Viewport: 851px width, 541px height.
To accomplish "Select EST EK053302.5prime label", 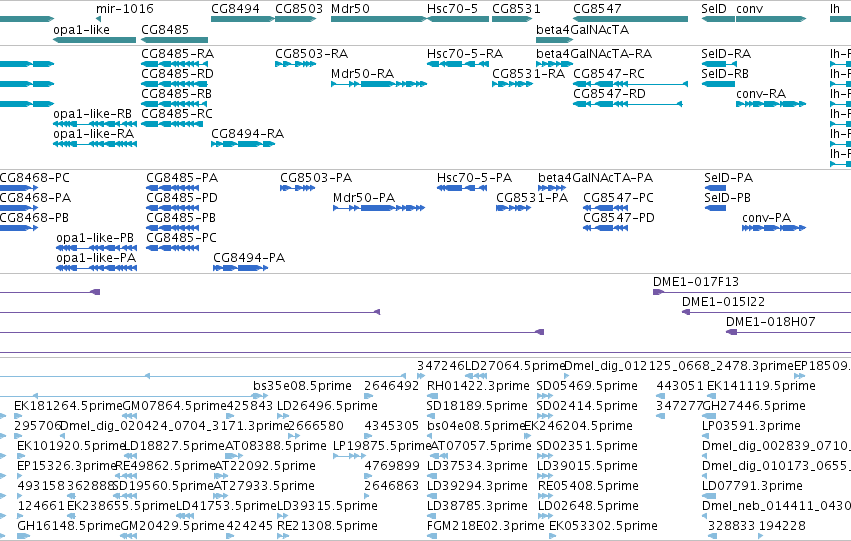I will click(x=603, y=526).
